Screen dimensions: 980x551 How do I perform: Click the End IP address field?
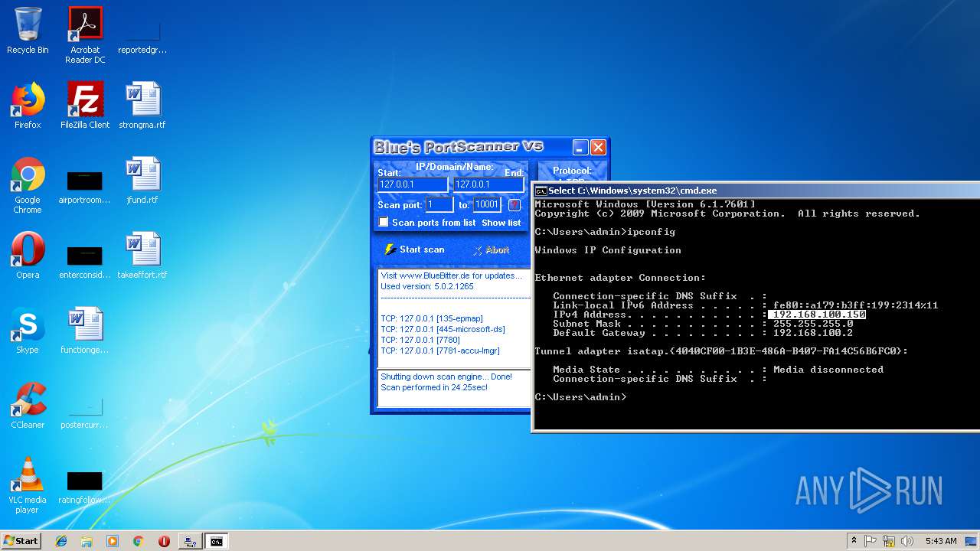point(488,184)
